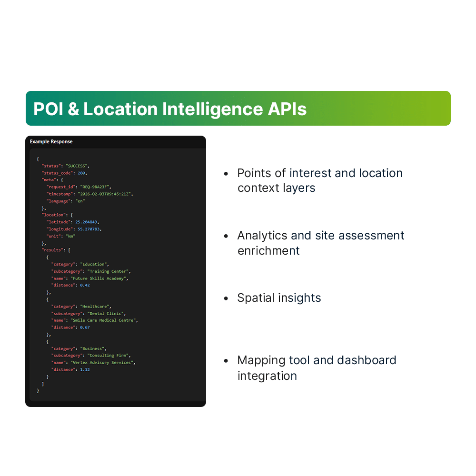Image resolution: width=476 pixels, height=476 pixels.
Task: Click the timestamp "2026-02-03T09:45:21Z" line
Action: pyautogui.click(x=90, y=194)
